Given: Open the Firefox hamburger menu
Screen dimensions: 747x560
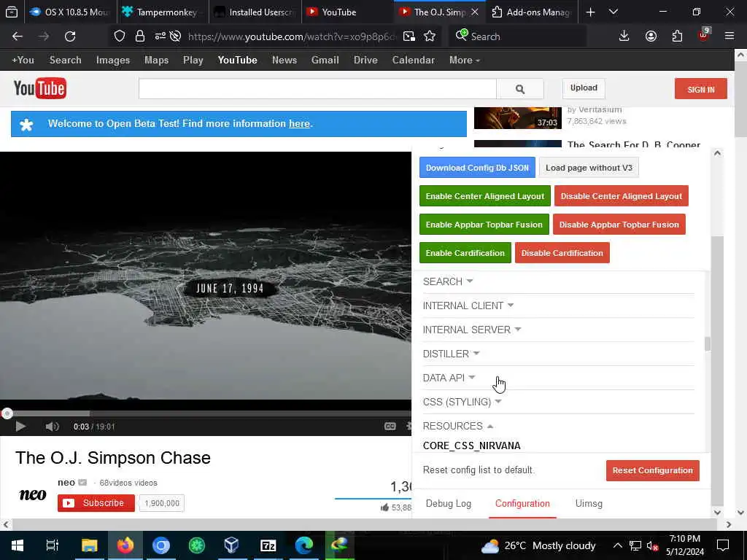Looking at the screenshot, I should (x=729, y=36).
